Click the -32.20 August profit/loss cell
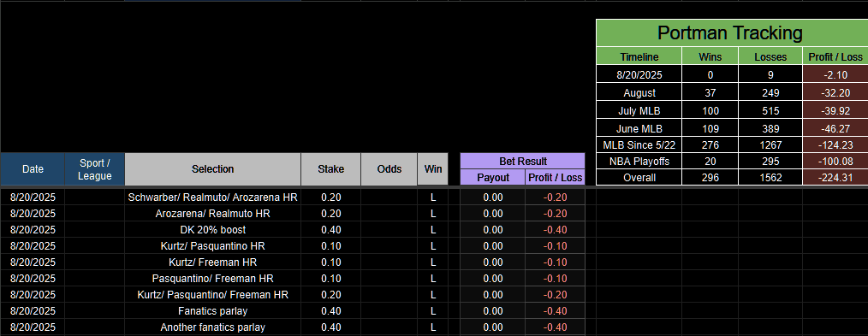 pyautogui.click(x=835, y=93)
